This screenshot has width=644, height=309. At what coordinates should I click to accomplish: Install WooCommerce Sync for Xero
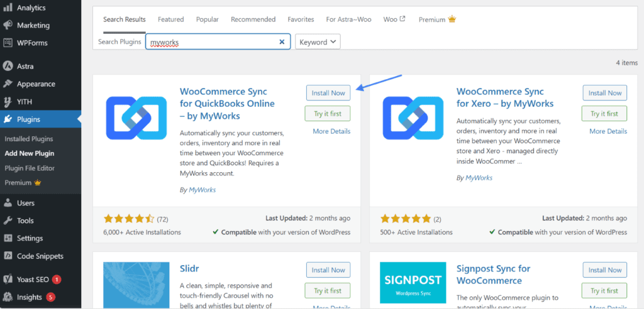coord(605,93)
